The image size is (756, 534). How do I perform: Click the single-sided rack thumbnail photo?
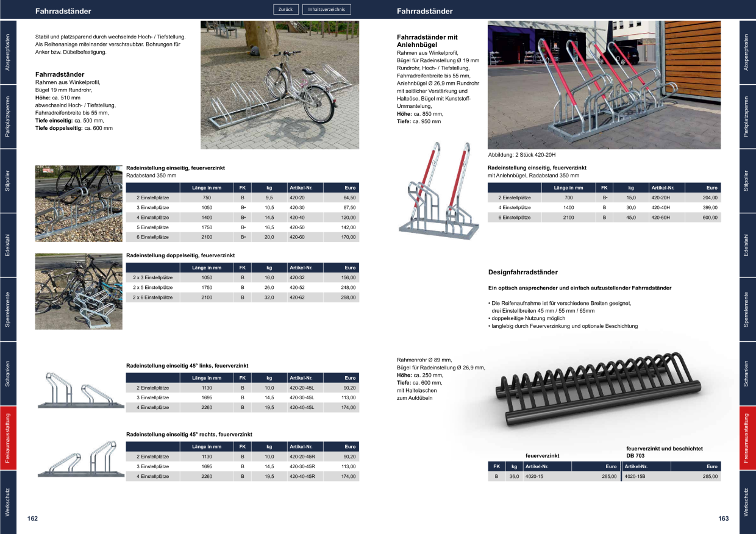tap(79, 204)
